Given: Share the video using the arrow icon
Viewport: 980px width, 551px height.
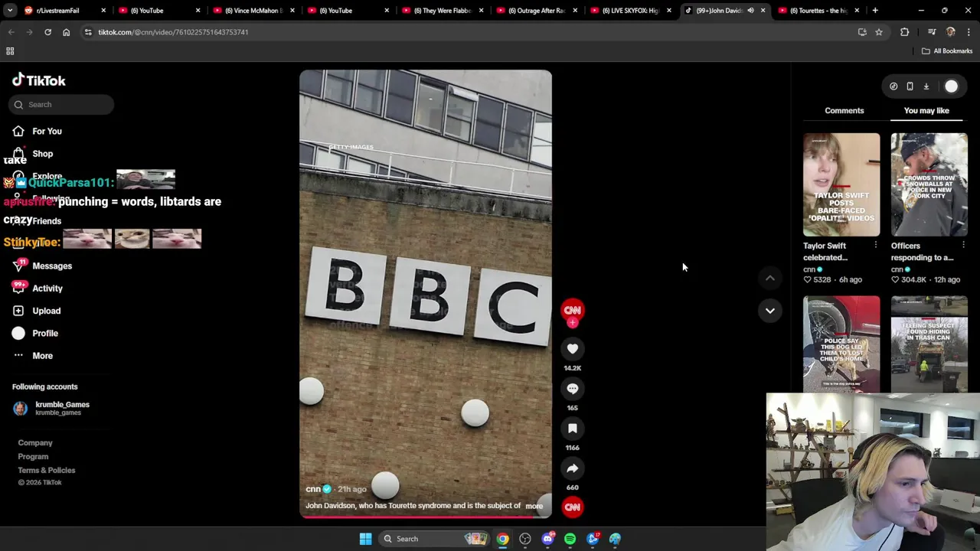Looking at the screenshot, I should pyautogui.click(x=572, y=468).
